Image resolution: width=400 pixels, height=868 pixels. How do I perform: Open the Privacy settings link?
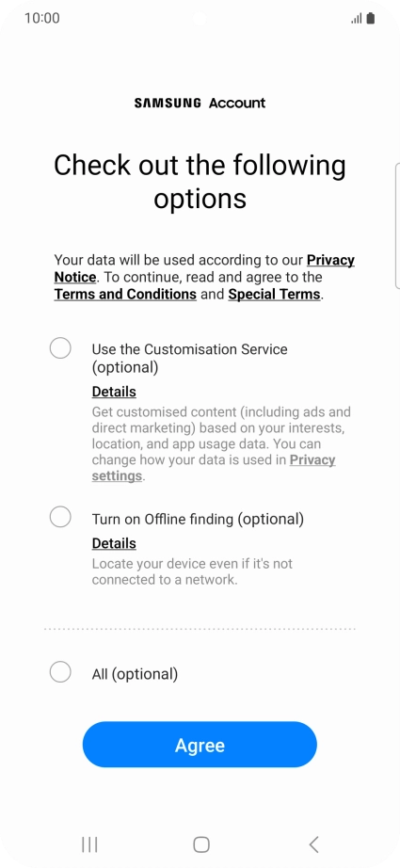(x=214, y=468)
